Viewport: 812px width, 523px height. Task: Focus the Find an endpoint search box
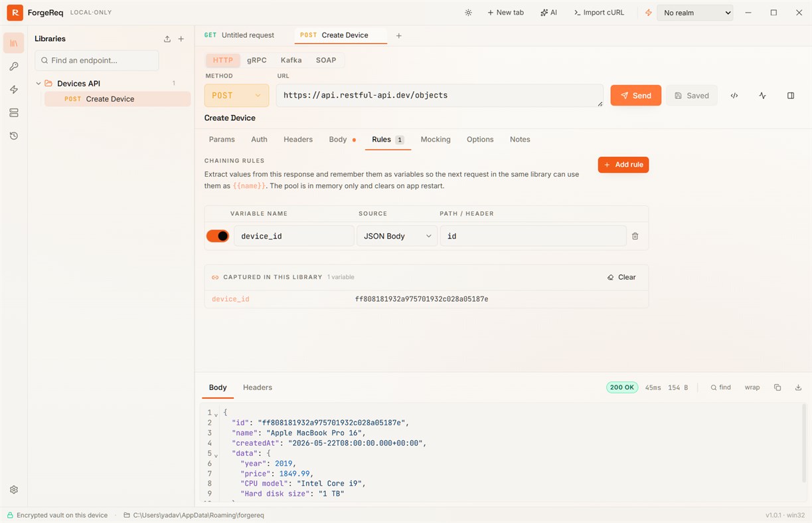(97, 60)
